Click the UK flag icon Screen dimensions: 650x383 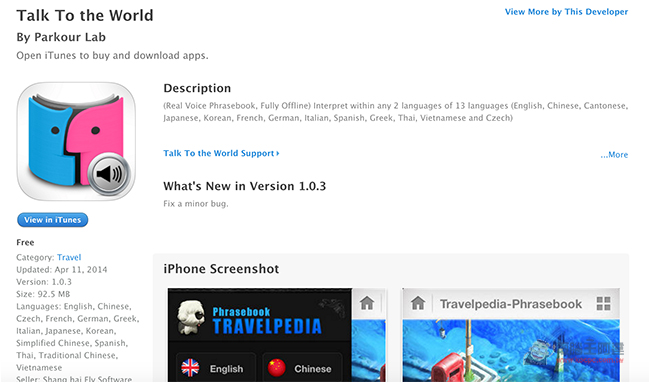tap(190, 368)
